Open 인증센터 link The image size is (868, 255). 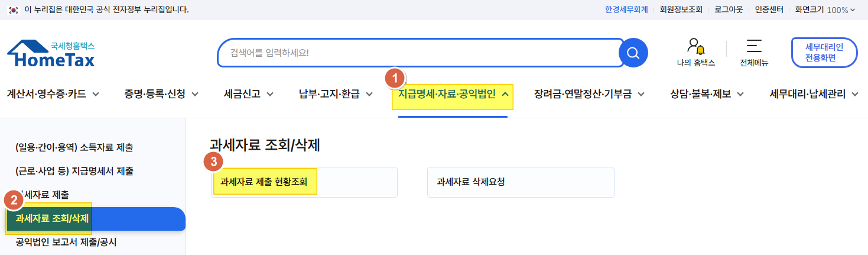click(x=769, y=9)
